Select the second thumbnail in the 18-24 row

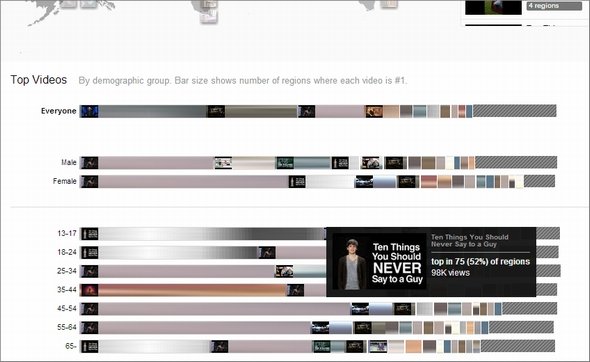point(267,252)
